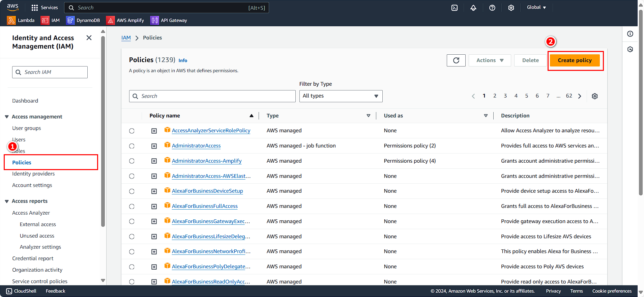Click the Delete button
Screen dimensions: 644x297
[530, 60]
